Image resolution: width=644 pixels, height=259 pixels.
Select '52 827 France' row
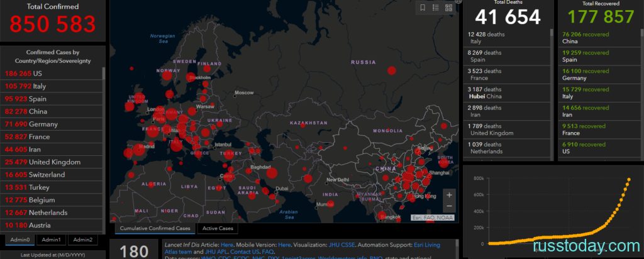pos(52,136)
